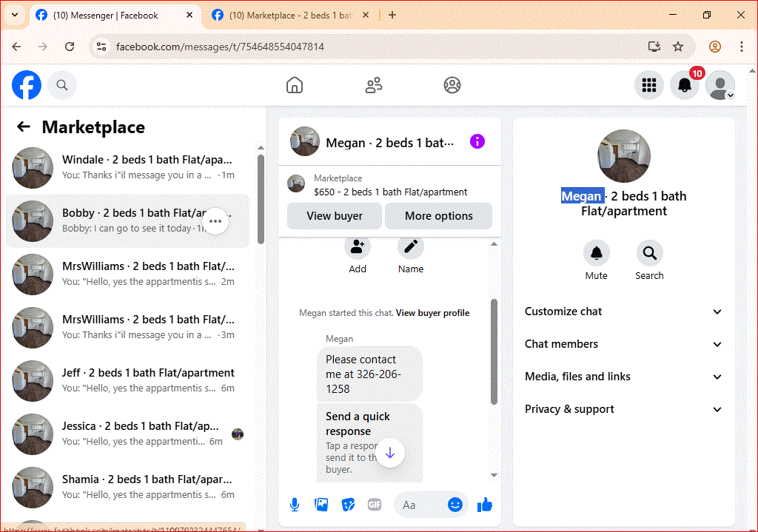Open account profile avatar menu
The image size is (758, 532).
[720, 85]
